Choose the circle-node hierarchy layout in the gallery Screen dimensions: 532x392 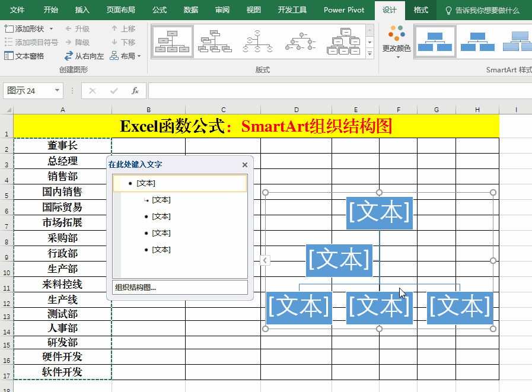(256, 42)
